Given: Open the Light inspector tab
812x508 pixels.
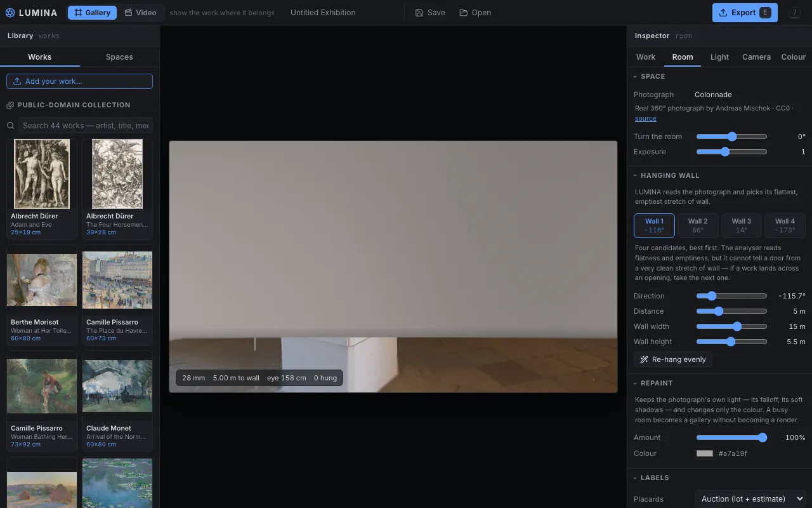Looking at the screenshot, I should coord(719,57).
